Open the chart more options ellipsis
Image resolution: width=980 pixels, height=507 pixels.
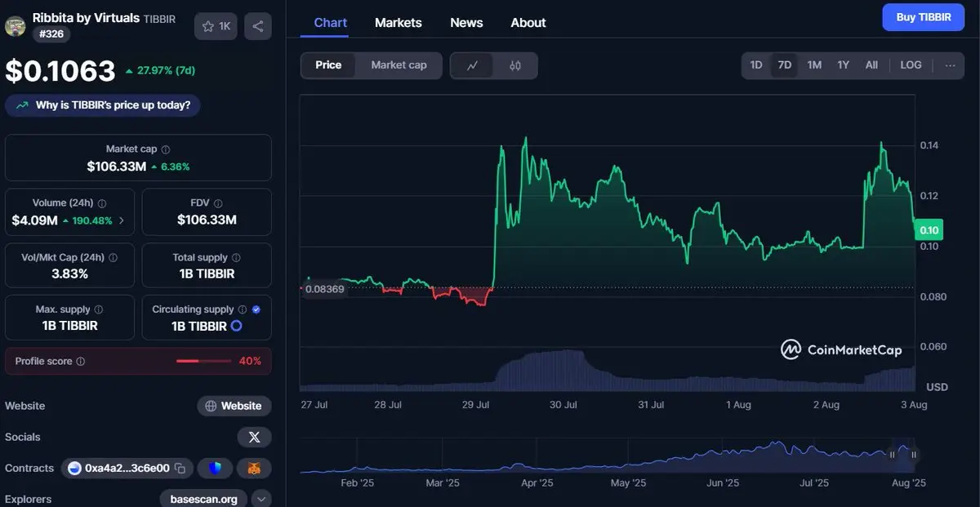point(950,65)
